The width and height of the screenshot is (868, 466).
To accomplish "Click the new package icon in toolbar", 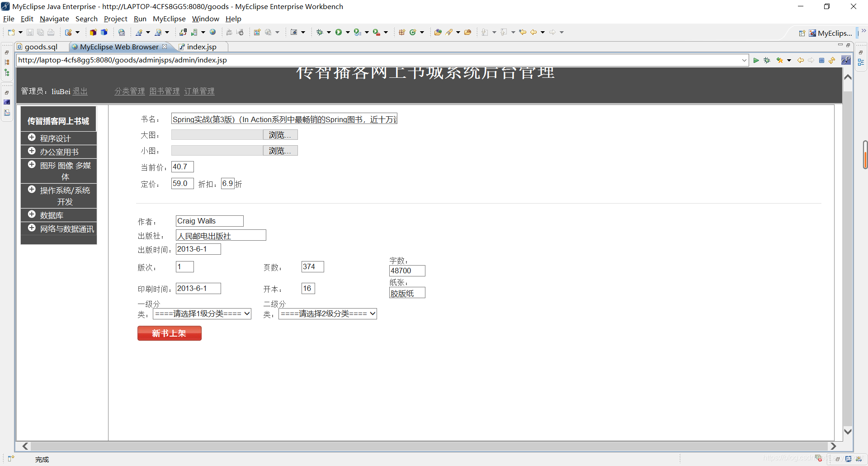I will [401, 33].
